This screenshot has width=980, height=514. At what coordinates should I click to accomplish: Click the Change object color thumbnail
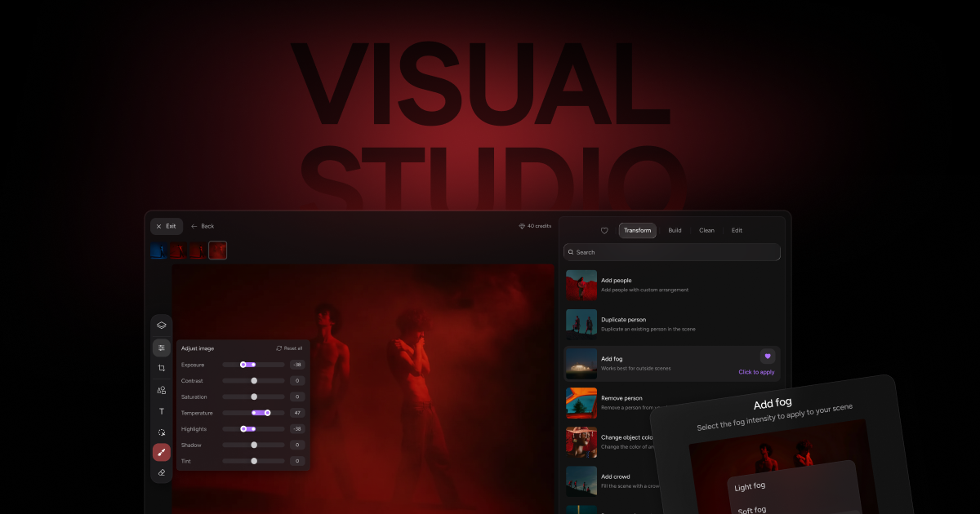pyautogui.click(x=581, y=442)
